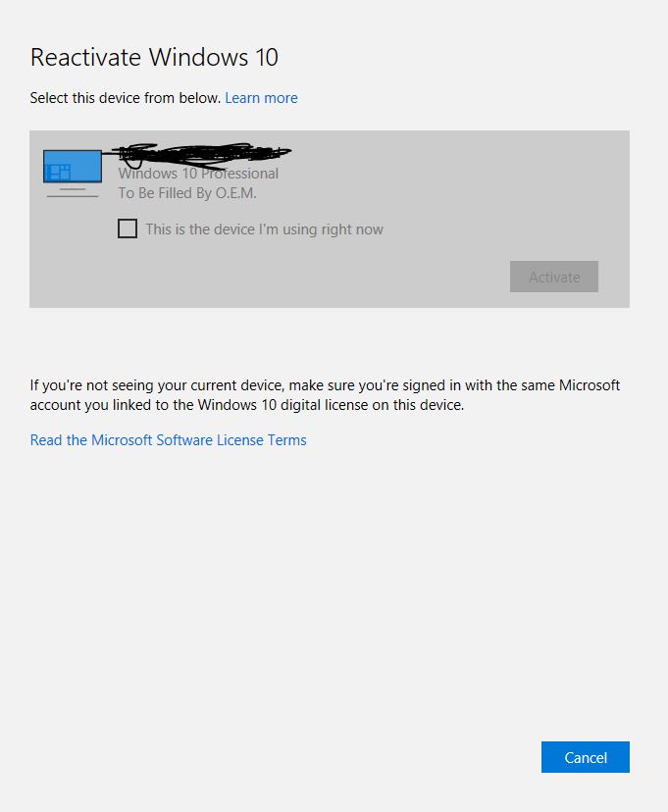Viewport: 668px width, 812px height.
Task: Click the 'If you're not seeing your current device' paragraph
Action: click(325, 395)
